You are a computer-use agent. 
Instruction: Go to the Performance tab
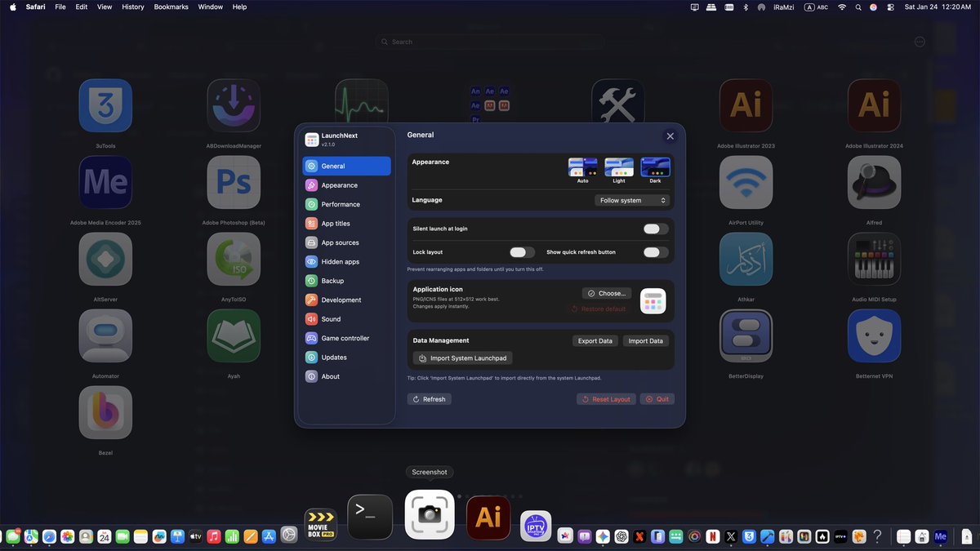tap(347, 204)
